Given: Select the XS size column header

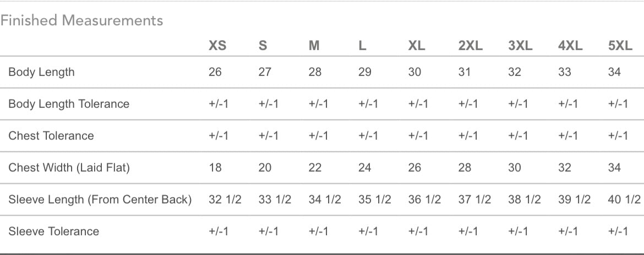Looking at the screenshot, I should pyautogui.click(x=217, y=46).
